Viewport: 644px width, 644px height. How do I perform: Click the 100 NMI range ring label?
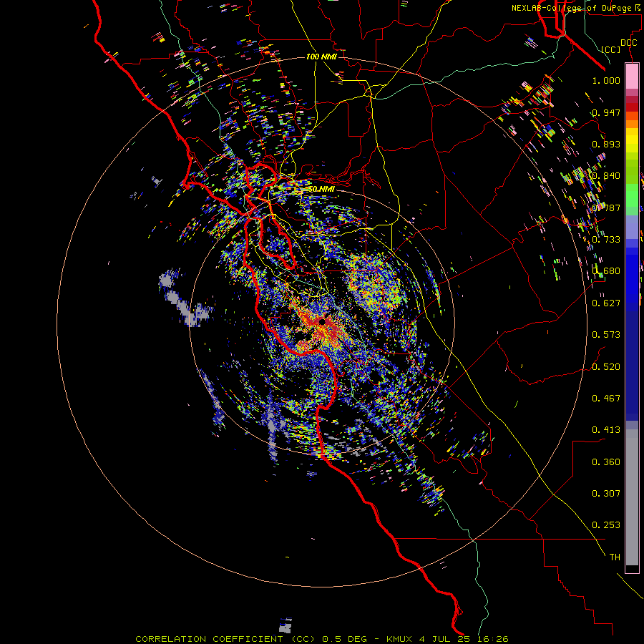point(321,57)
